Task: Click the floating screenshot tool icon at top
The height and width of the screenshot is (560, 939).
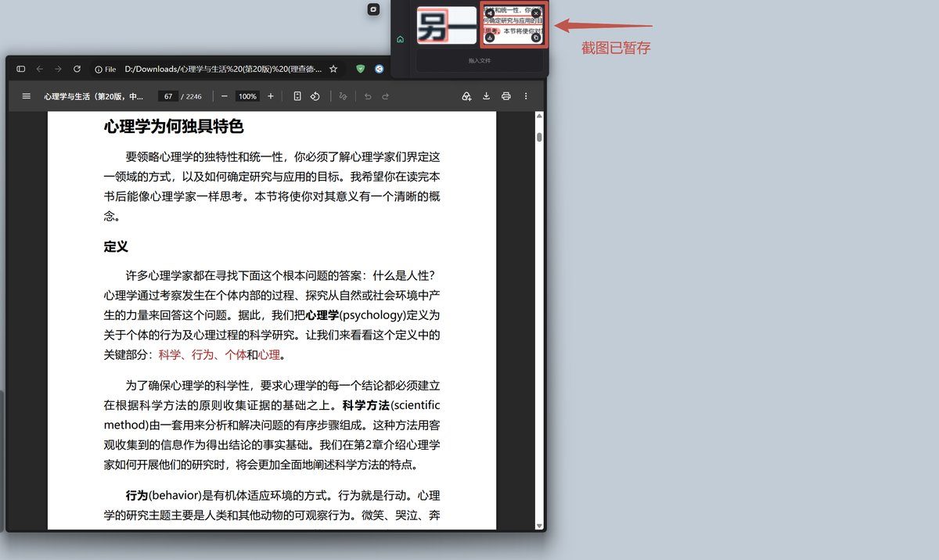Action: pyautogui.click(x=374, y=9)
